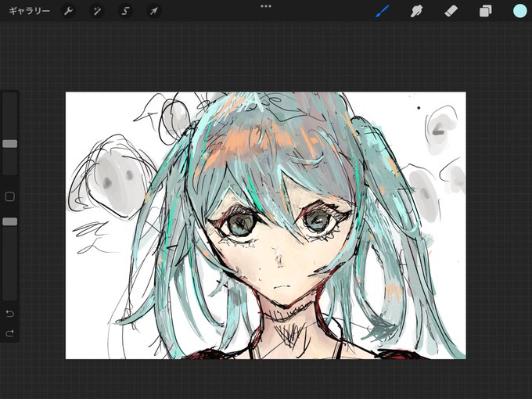This screenshot has height=399, width=532.
Task: Tap the square modifier button on sidebar
Action: [10, 196]
